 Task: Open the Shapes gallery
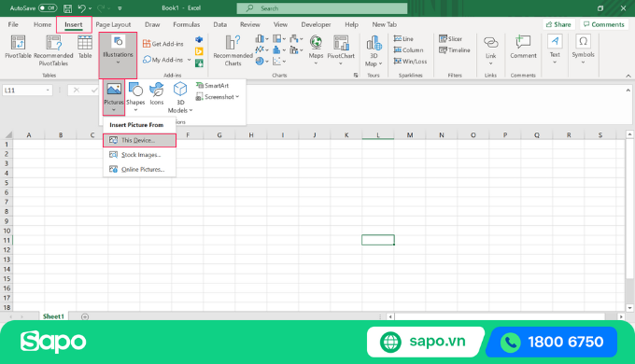135,97
